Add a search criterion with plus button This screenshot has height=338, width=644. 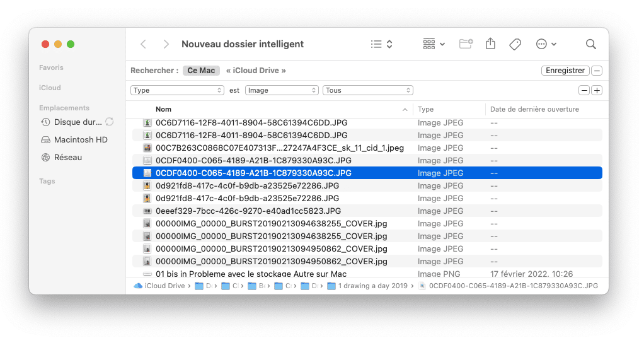597,90
